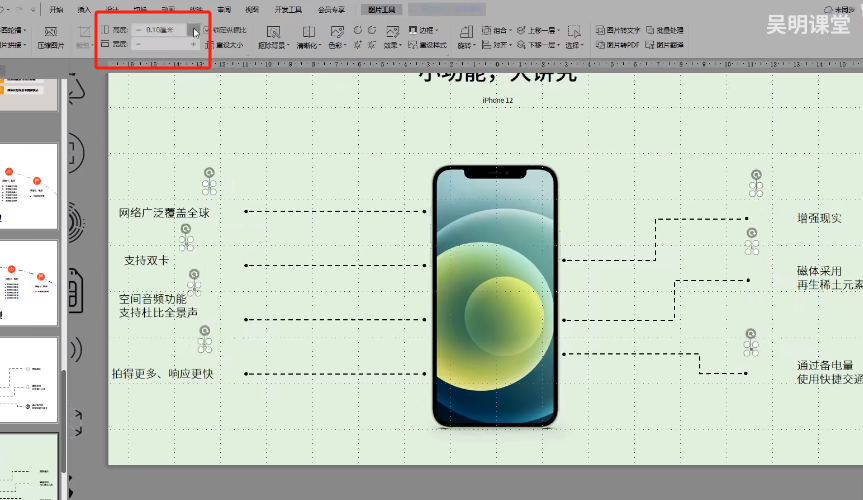Click the 图片翻译 image translate button
Screen dimensions: 863x500
coord(665,45)
